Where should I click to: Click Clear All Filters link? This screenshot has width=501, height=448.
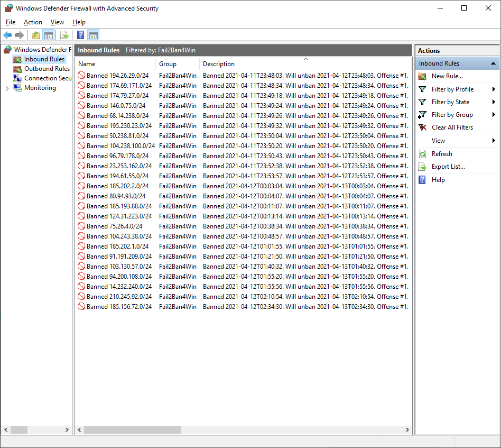(x=452, y=127)
